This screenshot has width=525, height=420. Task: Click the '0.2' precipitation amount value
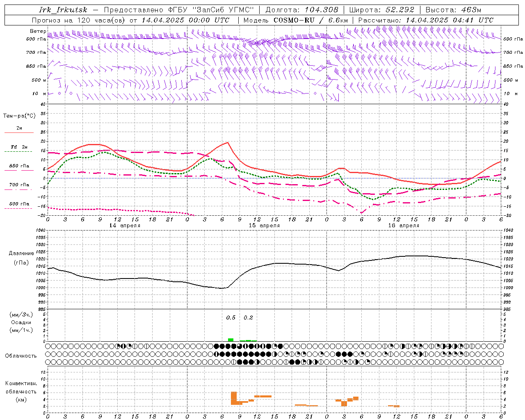click(x=249, y=317)
